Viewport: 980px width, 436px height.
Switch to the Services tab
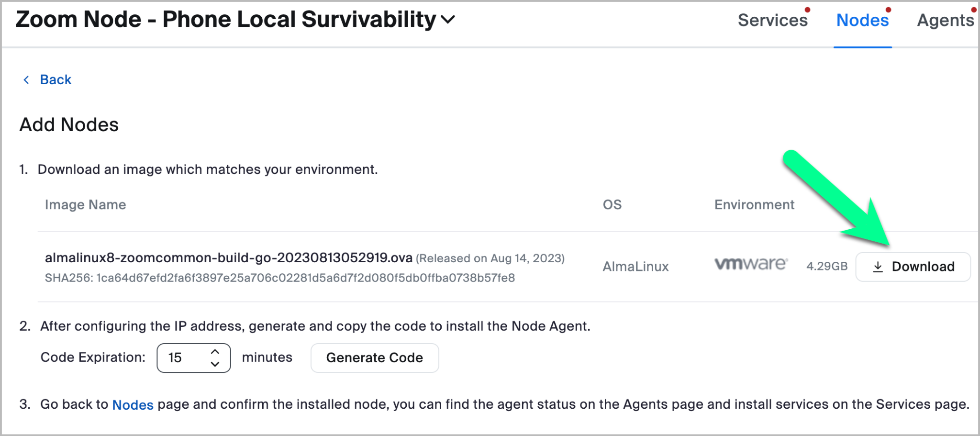point(772,21)
